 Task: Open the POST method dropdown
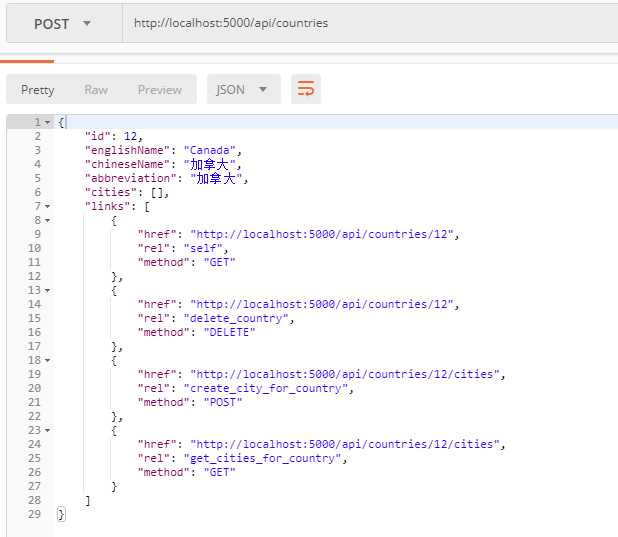point(64,24)
